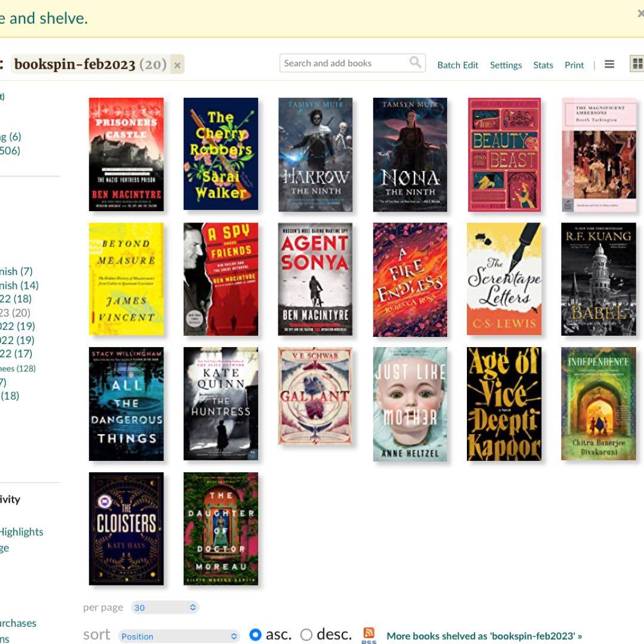
Task: Open sidebar shelf with count (506)
Action: 10,150
